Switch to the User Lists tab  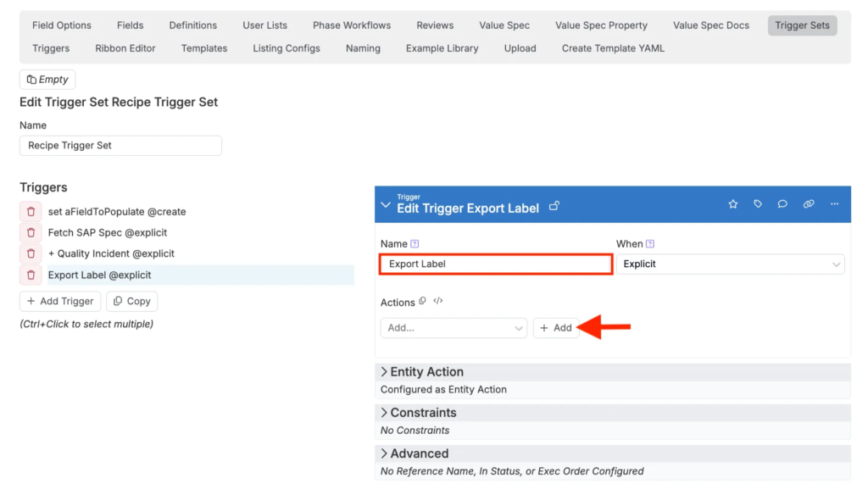pos(264,25)
